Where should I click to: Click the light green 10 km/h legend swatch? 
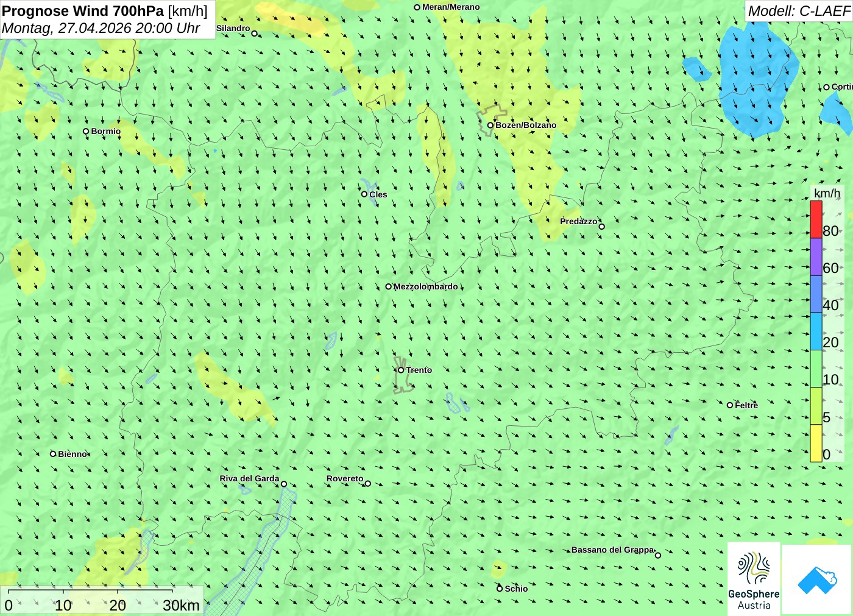(x=816, y=369)
